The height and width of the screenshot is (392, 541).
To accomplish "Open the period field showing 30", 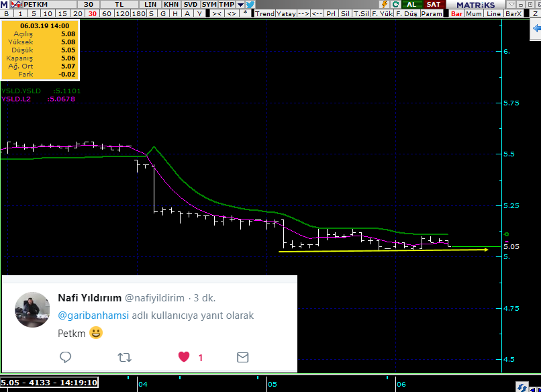I will [x=89, y=5].
